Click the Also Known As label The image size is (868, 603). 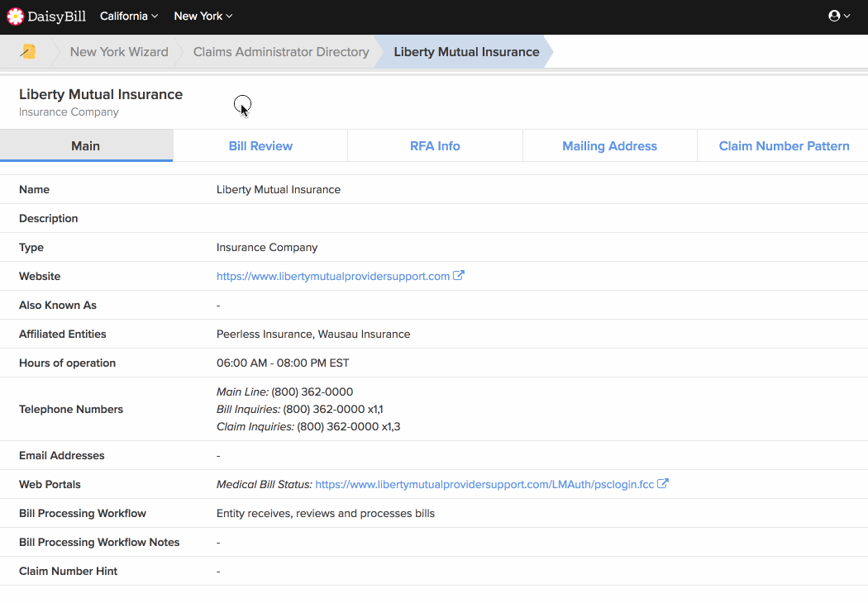[x=58, y=305]
